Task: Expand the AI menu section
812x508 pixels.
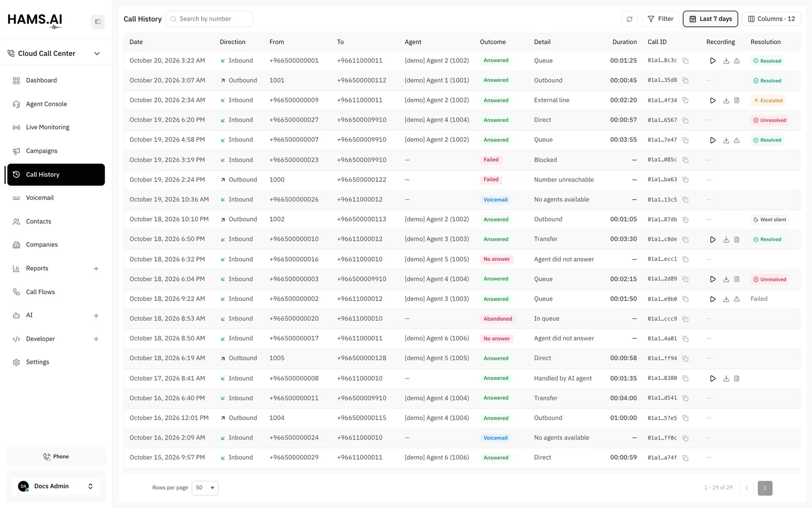Action: coord(96,316)
